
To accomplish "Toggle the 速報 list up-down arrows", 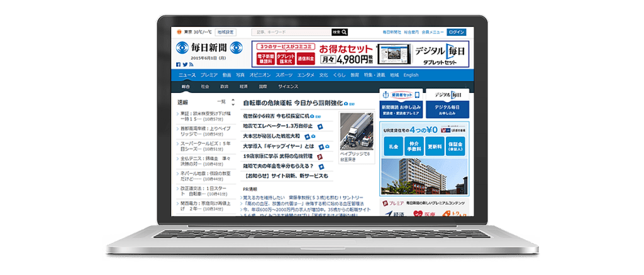I will [x=233, y=102].
